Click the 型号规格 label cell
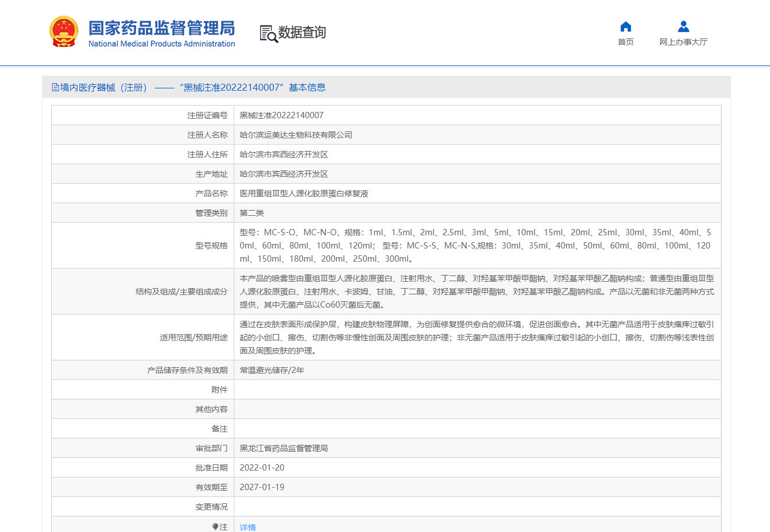The image size is (770, 532). pyautogui.click(x=143, y=246)
